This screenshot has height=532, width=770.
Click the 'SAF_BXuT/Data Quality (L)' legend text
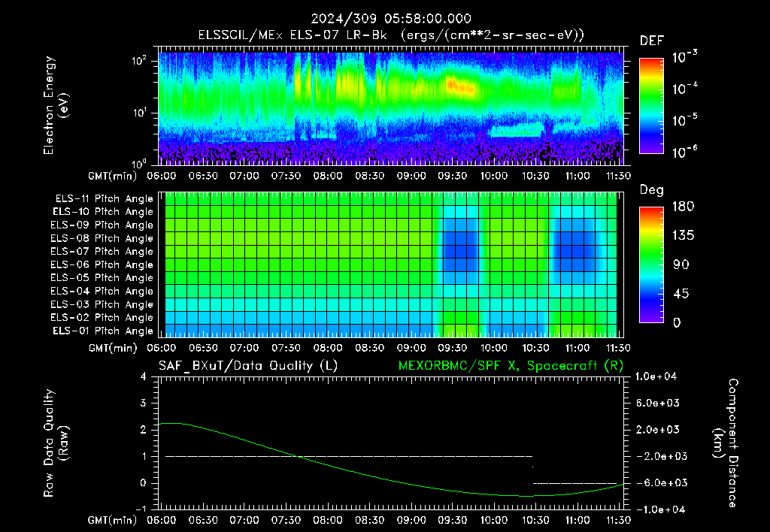[248, 366]
